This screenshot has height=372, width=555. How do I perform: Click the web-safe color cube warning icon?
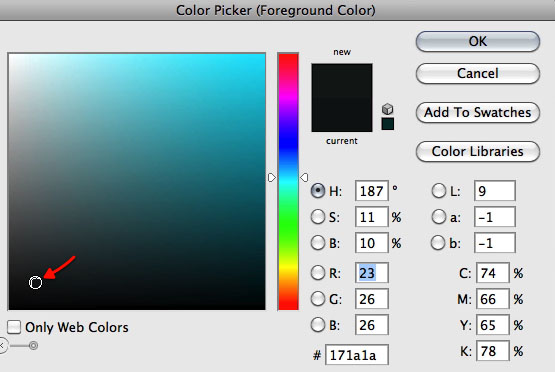(x=388, y=109)
